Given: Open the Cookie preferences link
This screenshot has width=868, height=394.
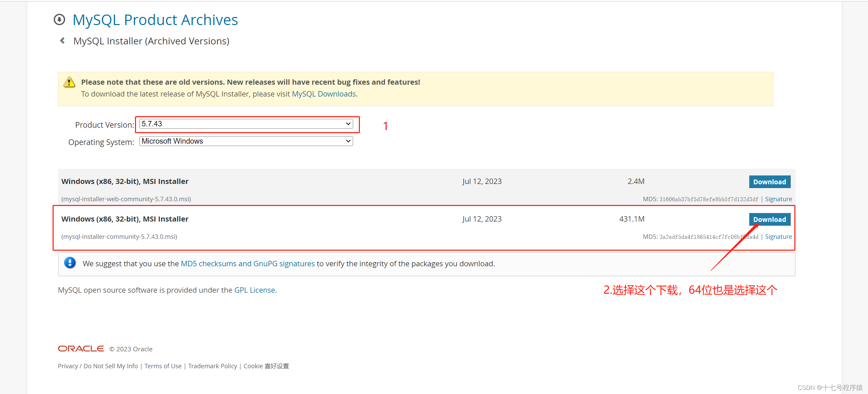Looking at the screenshot, I should (266, 366).
